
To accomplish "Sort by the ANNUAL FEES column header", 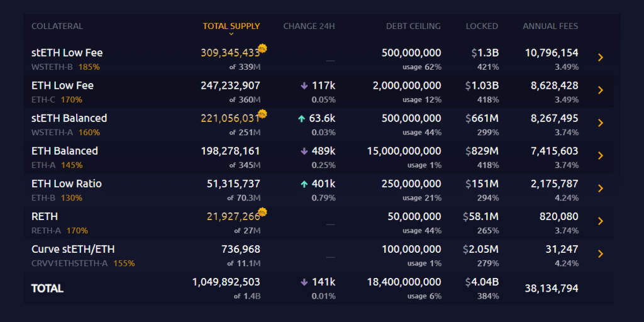I will click(x=550, y=26).
